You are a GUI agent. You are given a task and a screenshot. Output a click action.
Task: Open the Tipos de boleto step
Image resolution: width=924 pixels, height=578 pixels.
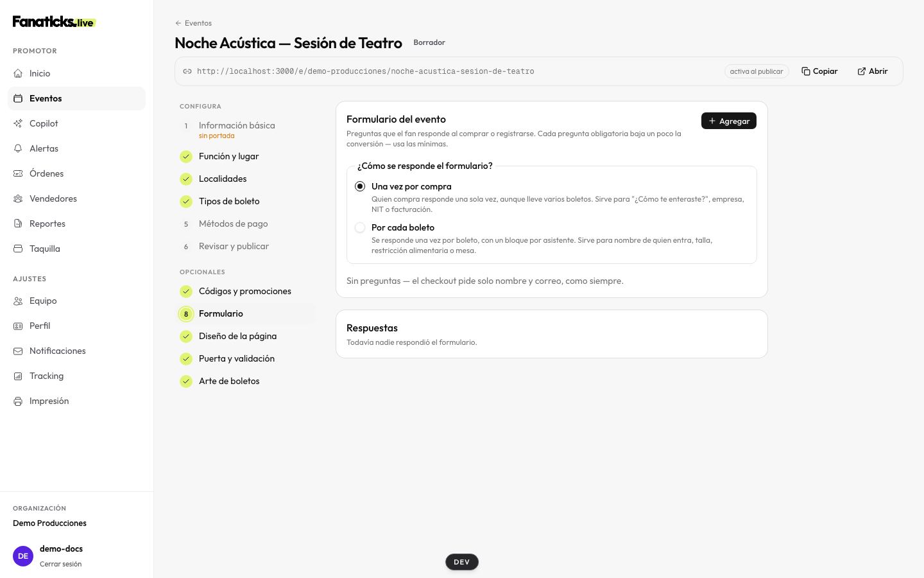coord(246,201)
